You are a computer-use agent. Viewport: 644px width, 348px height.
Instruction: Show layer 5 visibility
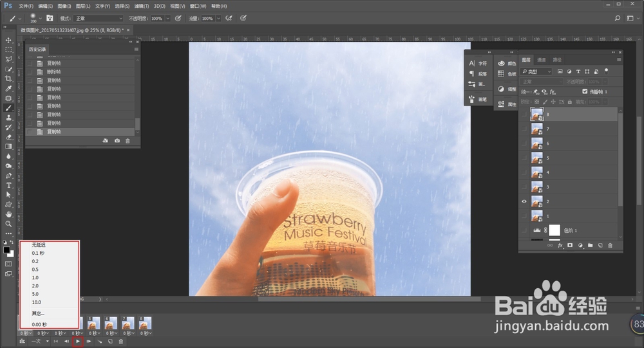coord(524,158)
